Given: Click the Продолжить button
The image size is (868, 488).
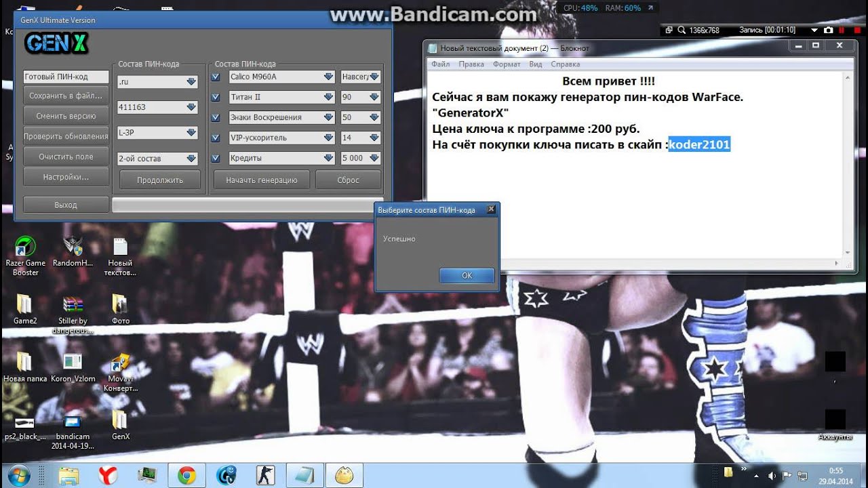Looking at the screenshot, I should click(160, 180).
